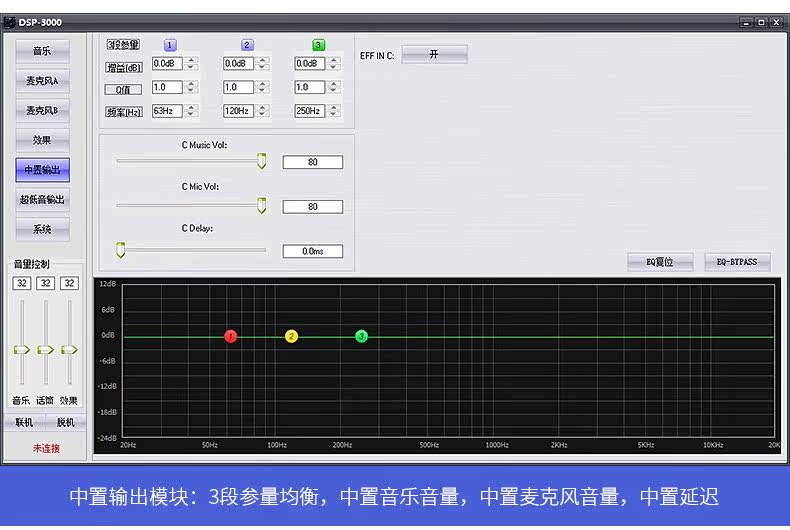Image resolution: width=790 pixels, height=530 pixels.
Task: Click the 增益[dB] label
Action: point(124,67)
